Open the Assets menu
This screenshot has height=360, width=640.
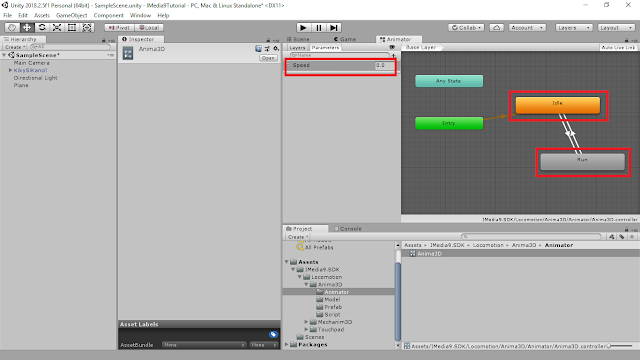tap(42, 15)
